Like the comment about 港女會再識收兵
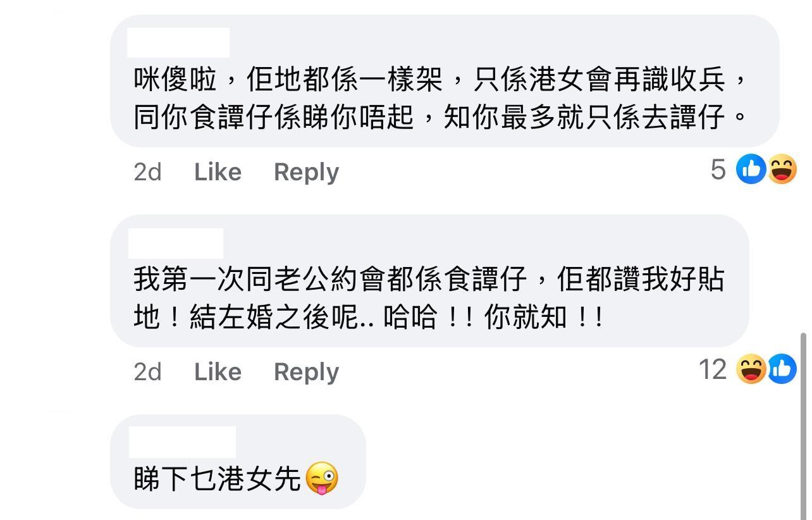 tap(218, 172)
